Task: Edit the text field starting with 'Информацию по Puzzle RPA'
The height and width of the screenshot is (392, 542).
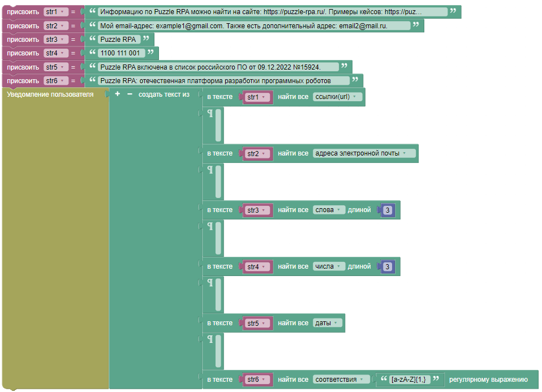Action: (272, 12)
